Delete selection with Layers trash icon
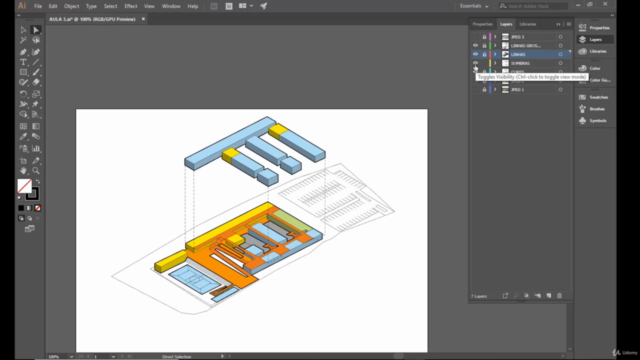The image size is (640, 360). 560,296
